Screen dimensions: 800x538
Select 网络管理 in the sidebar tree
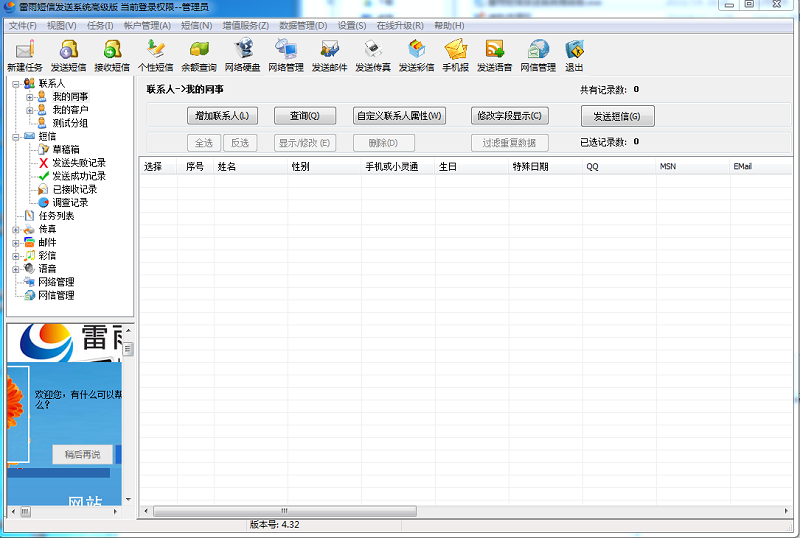point(57,282)
